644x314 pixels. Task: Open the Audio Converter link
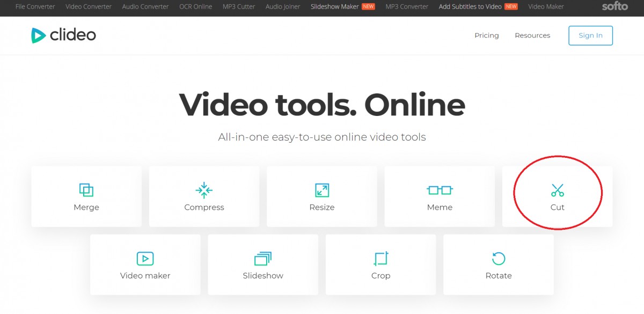pyautogui.click(x=145, y=6)
